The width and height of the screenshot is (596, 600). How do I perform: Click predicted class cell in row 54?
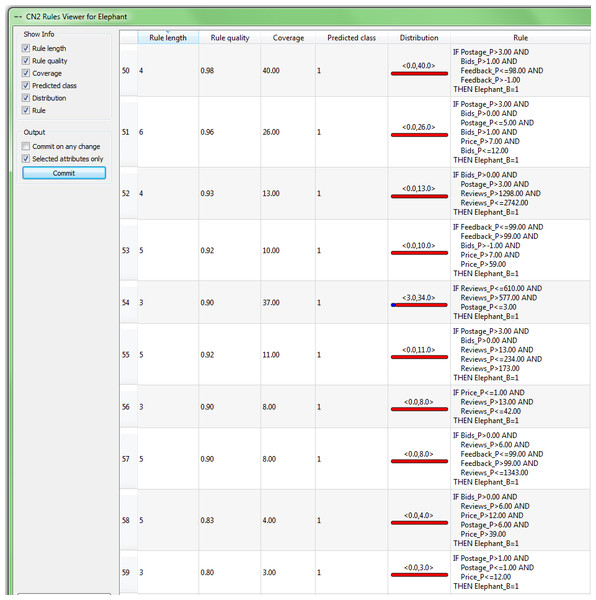click(352, 302)
